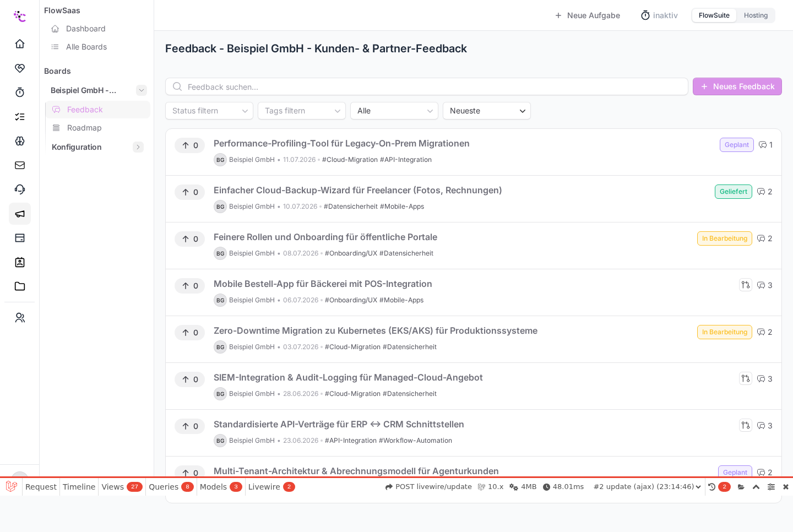Screen dimensions: 793x532
Task: Open the Livewire debugbar tab
Action: pos(271,487)
